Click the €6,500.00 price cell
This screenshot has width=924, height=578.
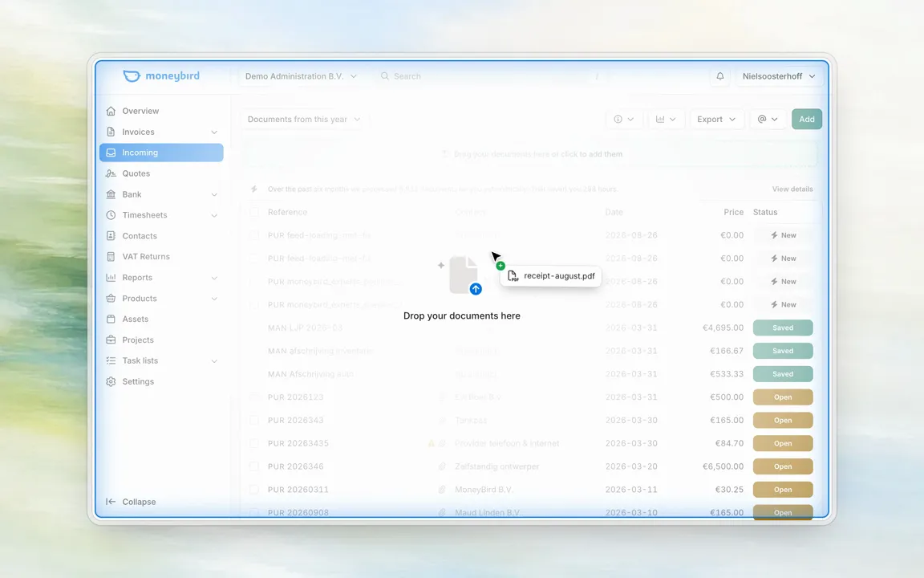pyautogui.click(x=723, y=466)
